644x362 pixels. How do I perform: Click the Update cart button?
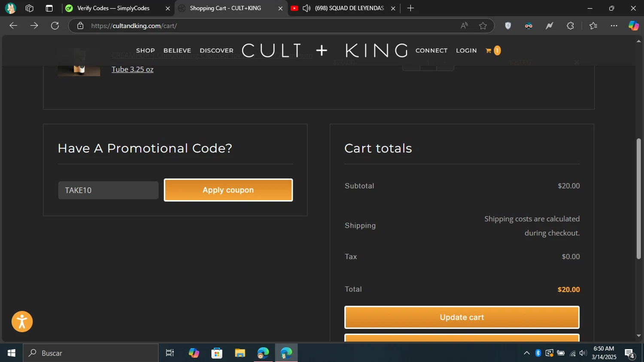[x=462, y=317]
